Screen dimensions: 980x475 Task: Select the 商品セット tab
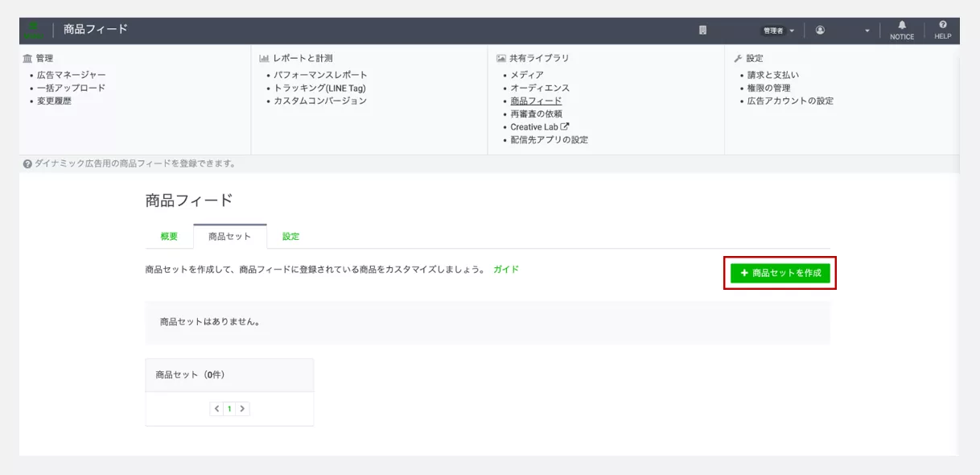229,237
